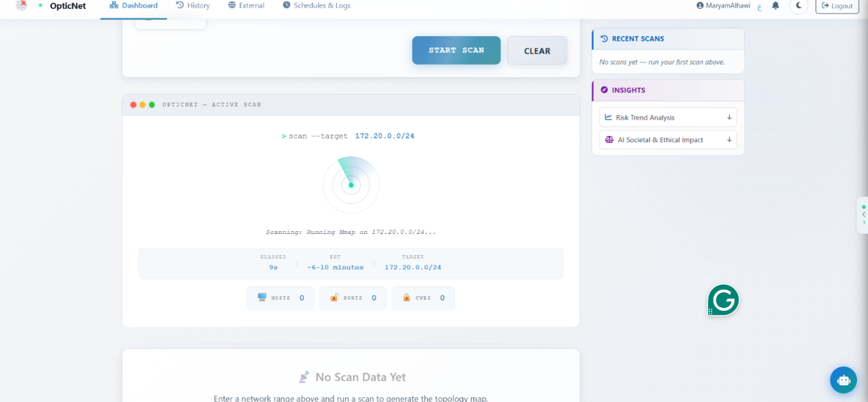Viewport: 868px width, 402px height.
Task: Open the External tab
Action: pos(246,5)
